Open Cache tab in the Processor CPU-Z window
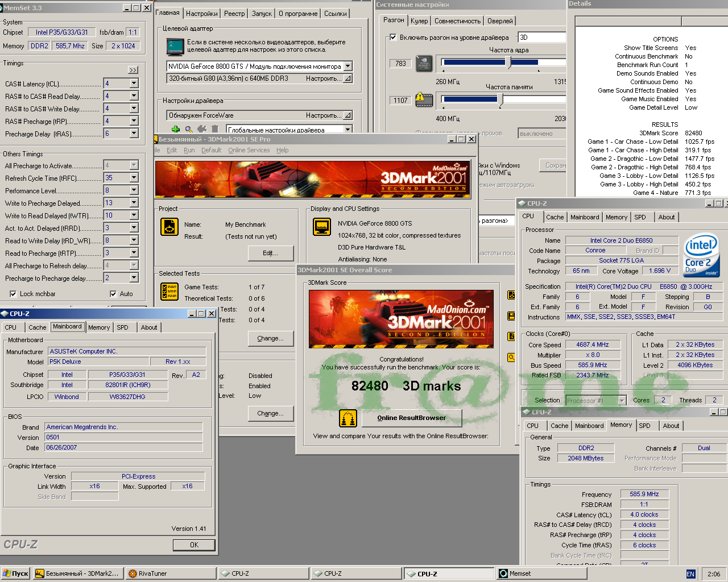This screenshot has width=728, height=582. 555,217
